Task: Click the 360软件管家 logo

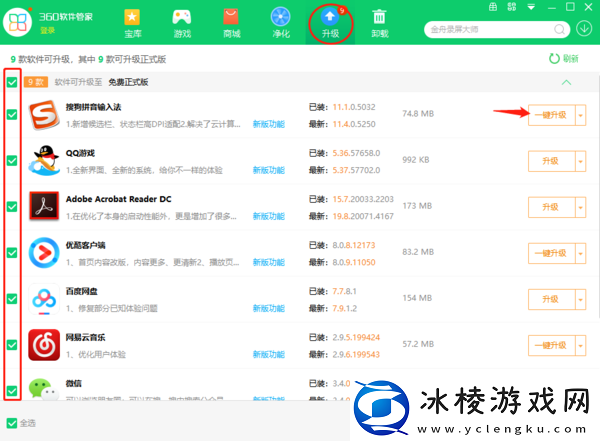Action: pyautogui.click(x=18, y=22)
